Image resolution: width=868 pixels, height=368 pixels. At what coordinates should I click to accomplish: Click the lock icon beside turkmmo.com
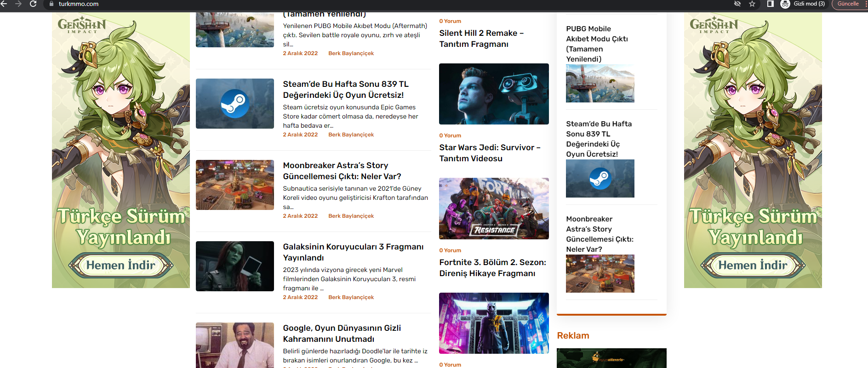[x=51, y=4]
